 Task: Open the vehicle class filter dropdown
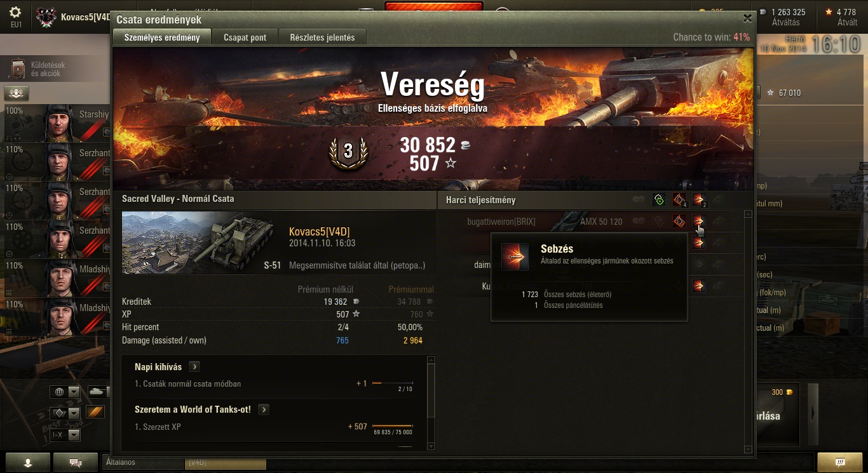[65, 413]
